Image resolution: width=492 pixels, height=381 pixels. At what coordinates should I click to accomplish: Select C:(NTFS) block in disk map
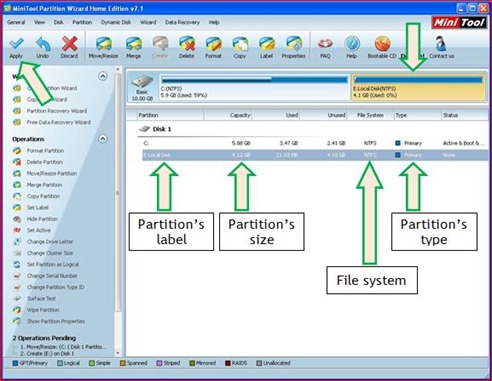coord(254,87)
